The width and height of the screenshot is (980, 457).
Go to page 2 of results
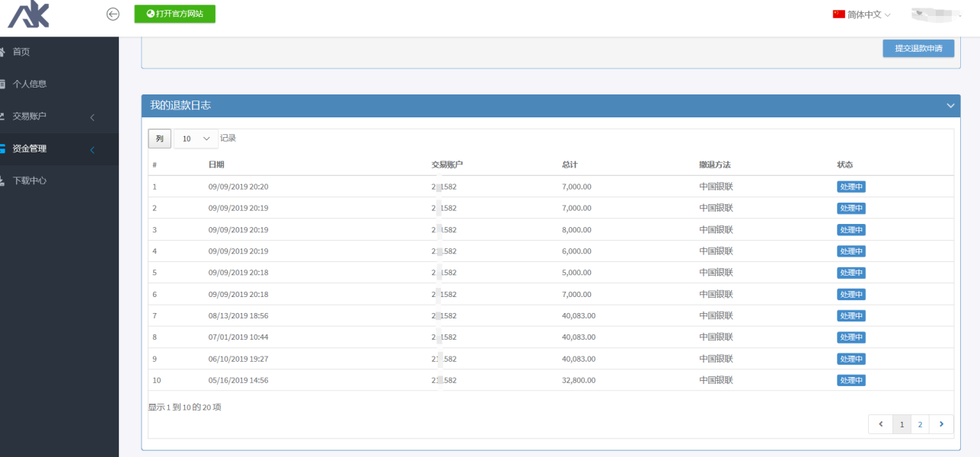pyautogui.click(x=920, y=424)
